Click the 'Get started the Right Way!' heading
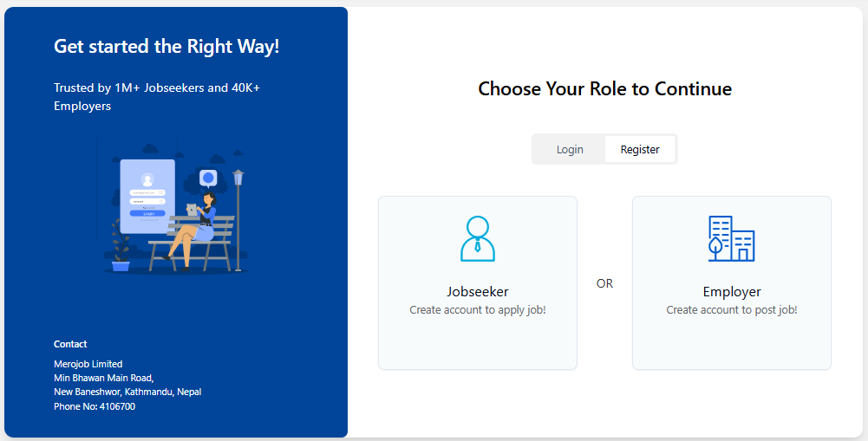This screenshot has width=868, height=441. tap(166, 47)
